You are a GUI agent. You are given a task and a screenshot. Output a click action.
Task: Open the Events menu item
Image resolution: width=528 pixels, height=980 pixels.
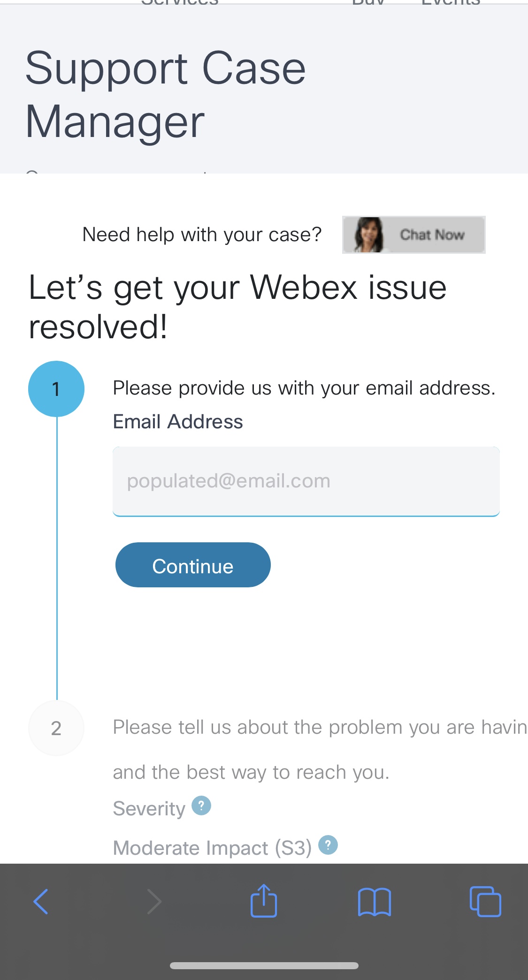[x=451, y=3]
